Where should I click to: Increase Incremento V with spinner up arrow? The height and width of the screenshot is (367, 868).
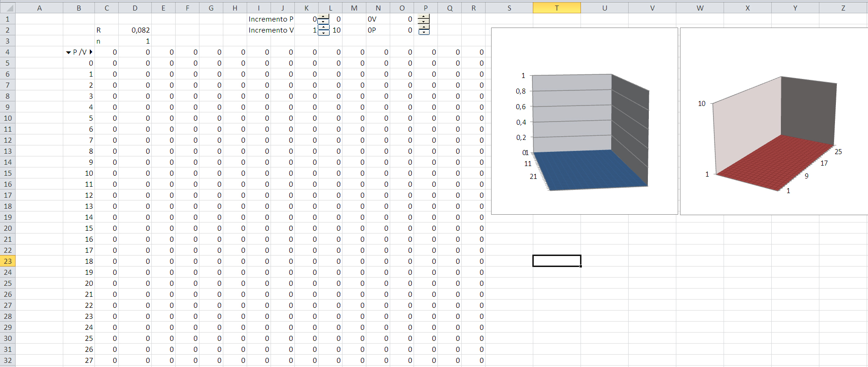pos(324,28)
